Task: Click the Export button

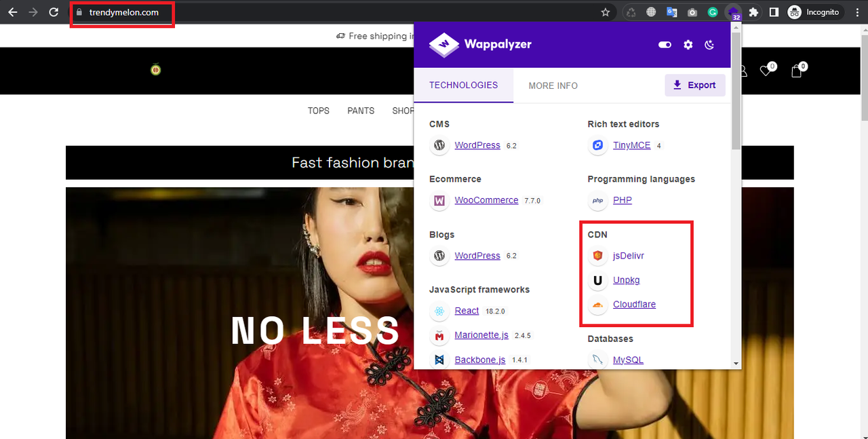Action: (695, 85)
